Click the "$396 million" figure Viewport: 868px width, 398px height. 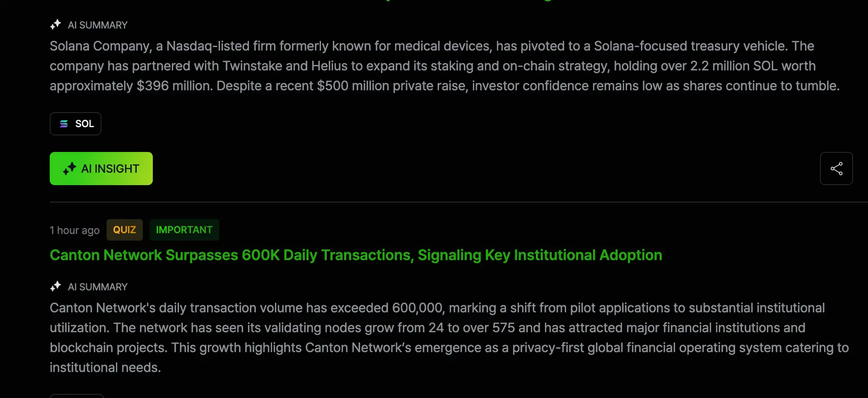click(175, 86)
